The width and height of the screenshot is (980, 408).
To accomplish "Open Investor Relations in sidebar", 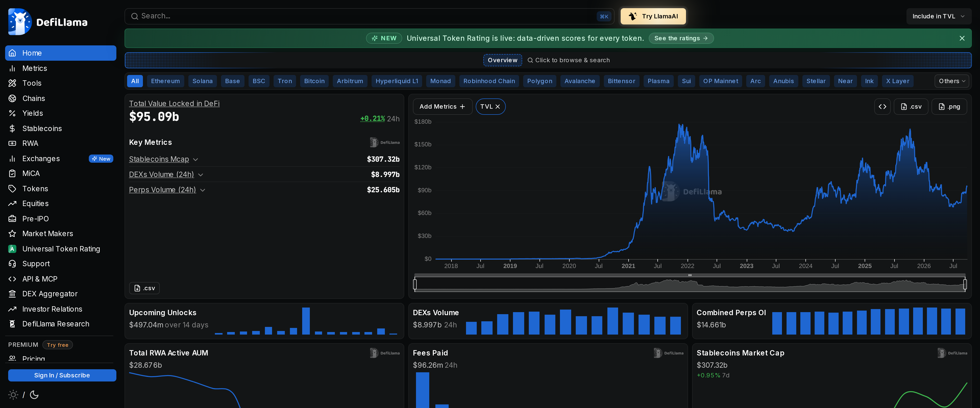I will tap(60, 309).
